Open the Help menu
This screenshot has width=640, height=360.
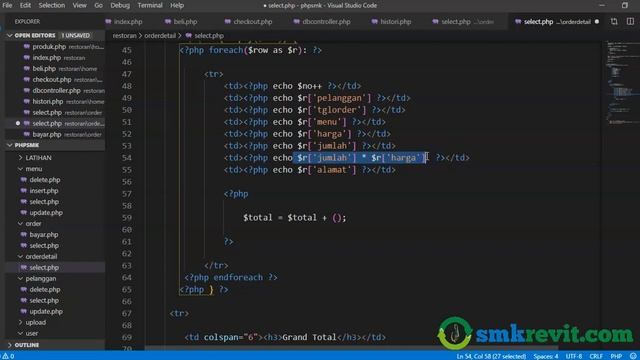click(177, 5)
